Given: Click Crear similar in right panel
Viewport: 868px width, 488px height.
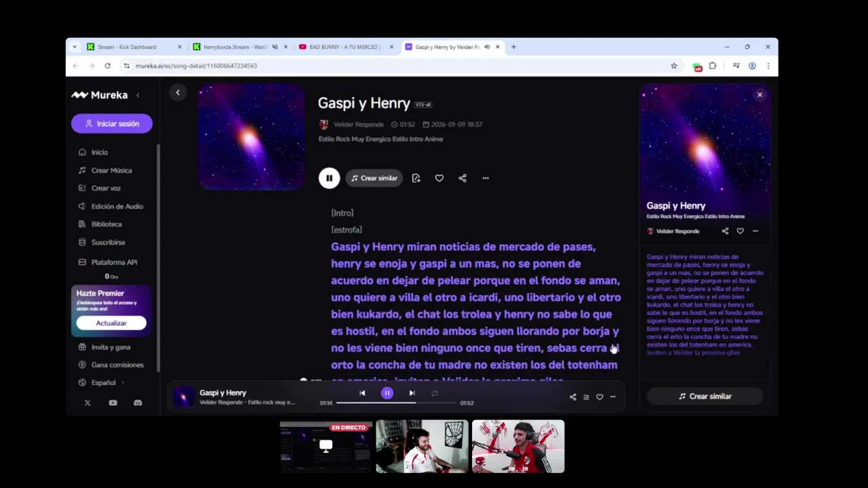Looking at the screenshot, I should [x=705, y=396].
